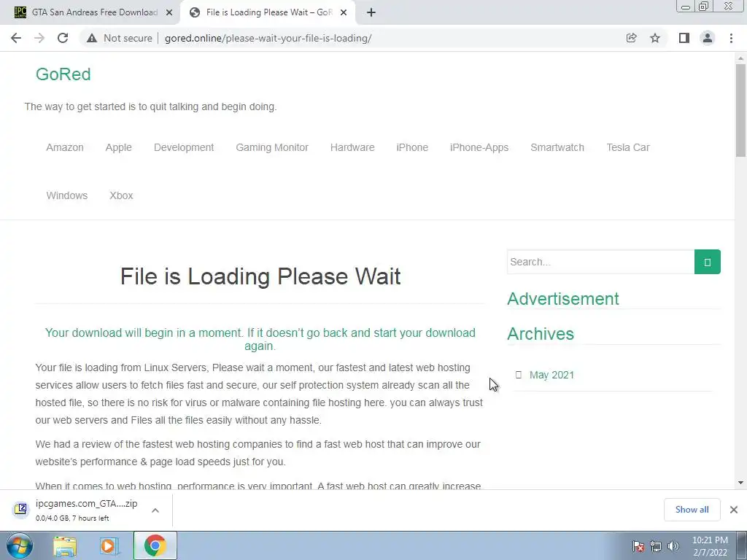The image size is (747, 560).
Task: Click the Advertisement heading
Action: pyautogui.click(x=563, y=299)
